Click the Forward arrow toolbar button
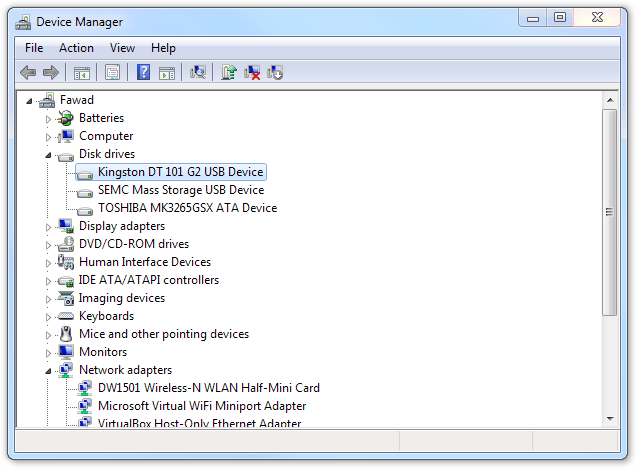Screen dimensions: 638x469 point(50,72)
